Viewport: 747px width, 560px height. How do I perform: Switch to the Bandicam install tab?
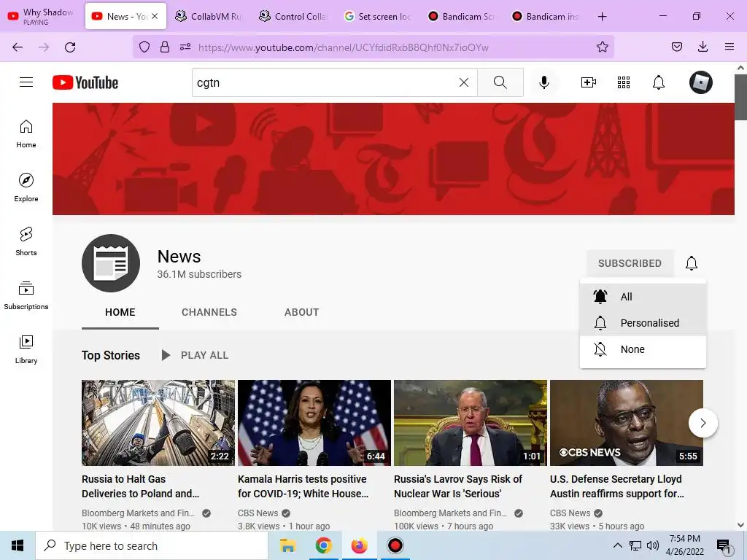[x=544, y=16]
